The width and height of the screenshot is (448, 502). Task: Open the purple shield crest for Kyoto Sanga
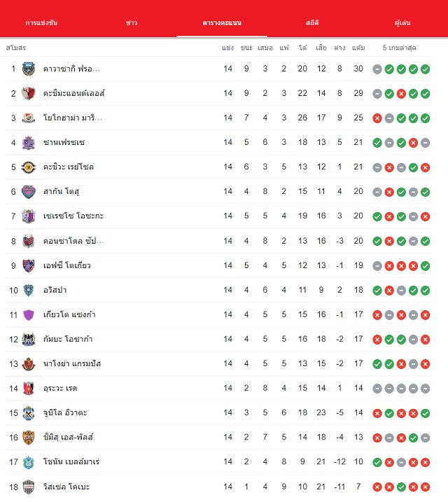[x=29, y=314]
